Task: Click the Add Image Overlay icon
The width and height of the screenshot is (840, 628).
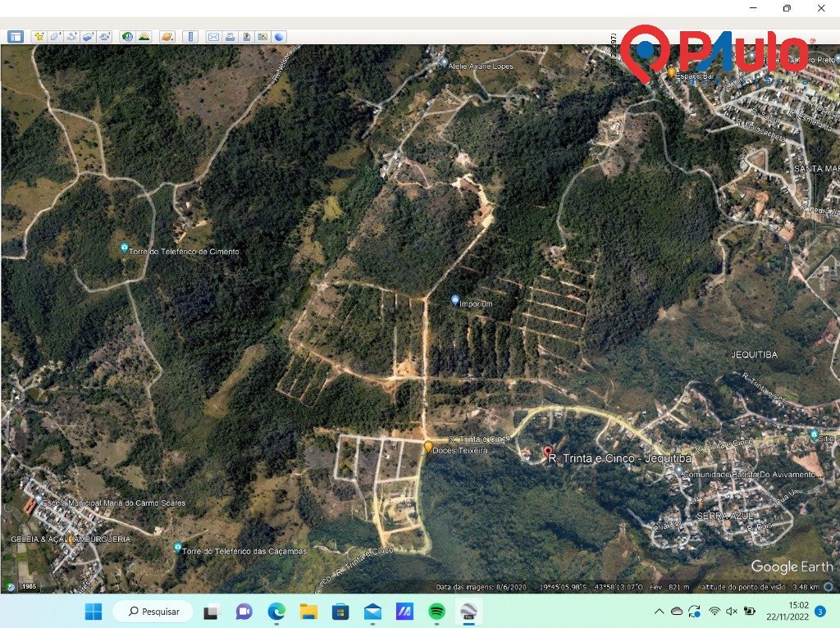Action: 88,36
